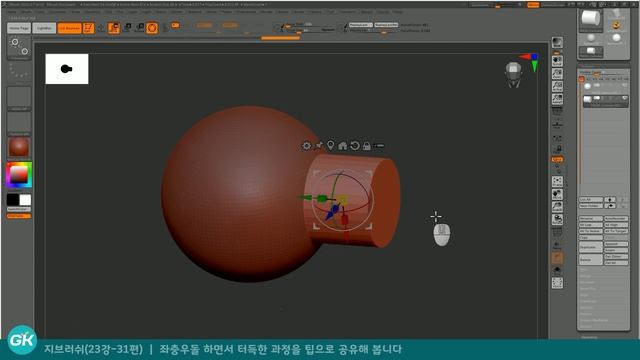Select the Zoom icon on right shelf
Screen dimensions: 640x360
(557, 73)
